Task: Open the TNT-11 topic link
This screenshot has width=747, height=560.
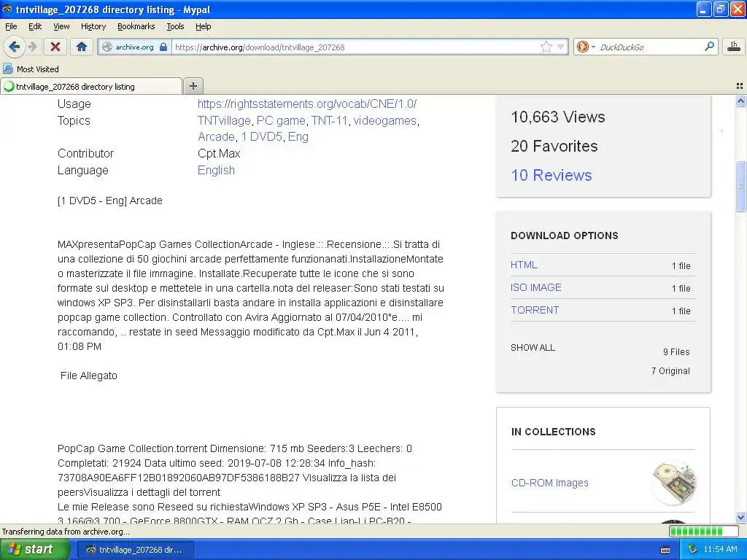Action: point(329,120)
